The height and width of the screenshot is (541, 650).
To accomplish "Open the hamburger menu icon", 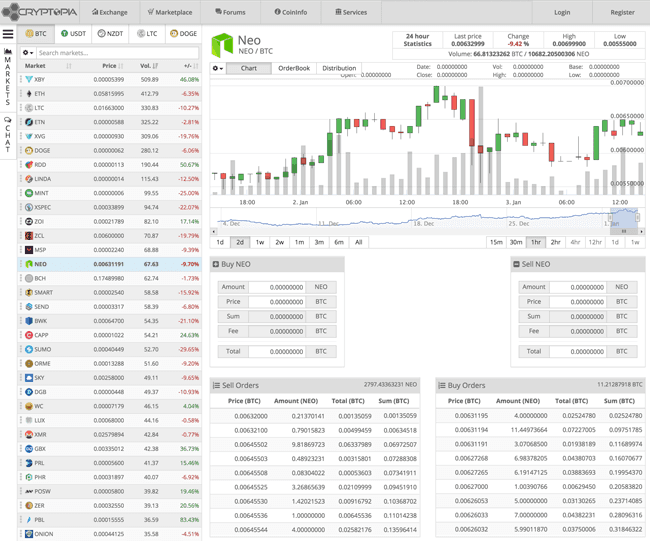I will [8, 34].
